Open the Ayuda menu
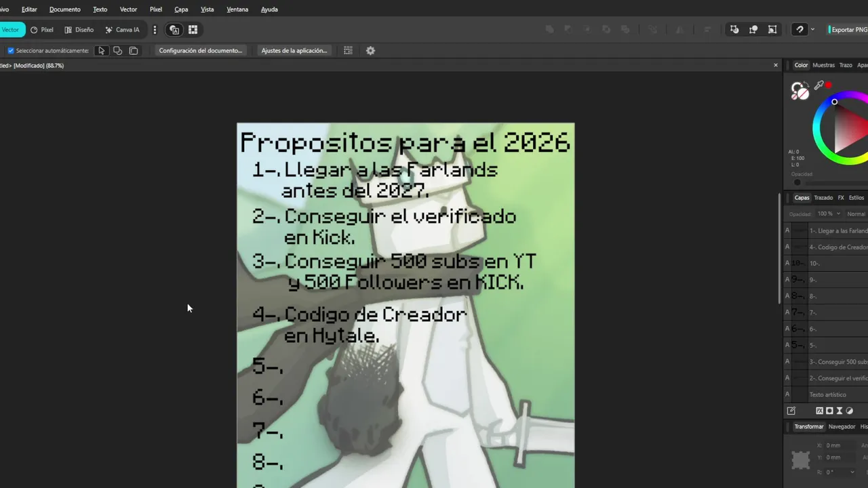 pyautogui.click(x=269, y=9)
